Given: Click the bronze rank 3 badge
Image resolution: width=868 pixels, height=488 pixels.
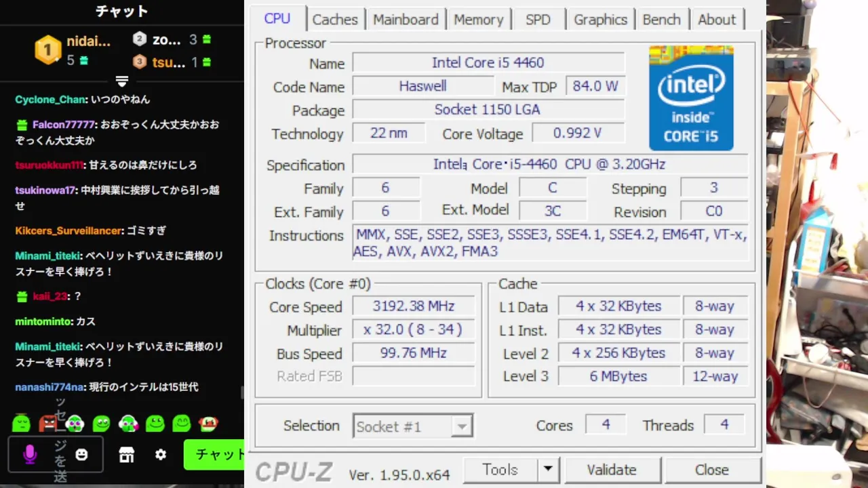Looking at the screenshot, I should pos(140,62).
